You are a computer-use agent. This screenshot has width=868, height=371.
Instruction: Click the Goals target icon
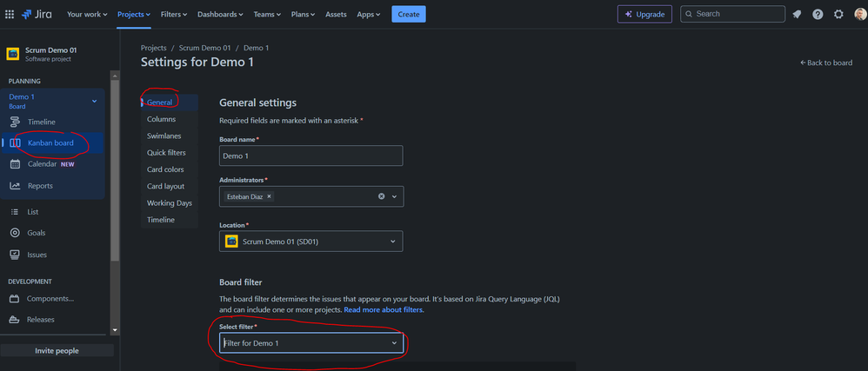tap(15, 233)
